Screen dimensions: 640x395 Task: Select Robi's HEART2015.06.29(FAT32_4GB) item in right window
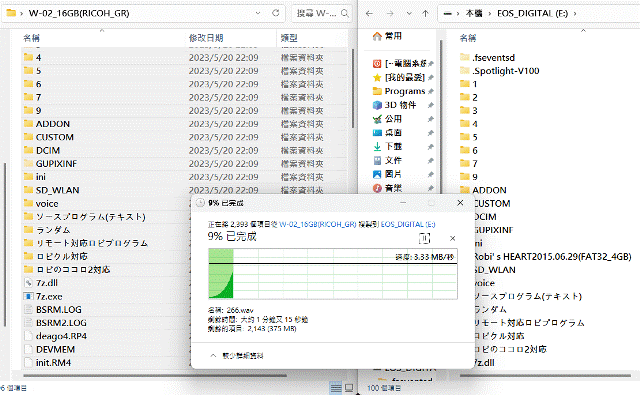click(x=552, y=256)
